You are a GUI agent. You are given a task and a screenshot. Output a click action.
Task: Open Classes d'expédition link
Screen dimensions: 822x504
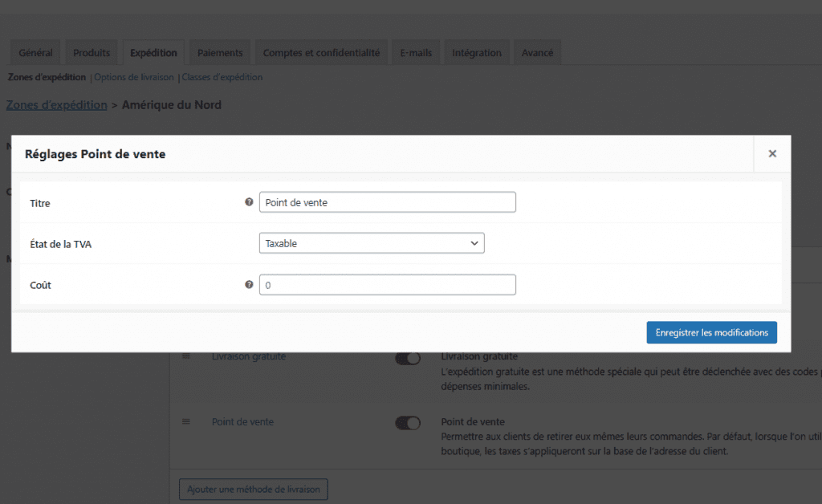(x=222, y=77)
